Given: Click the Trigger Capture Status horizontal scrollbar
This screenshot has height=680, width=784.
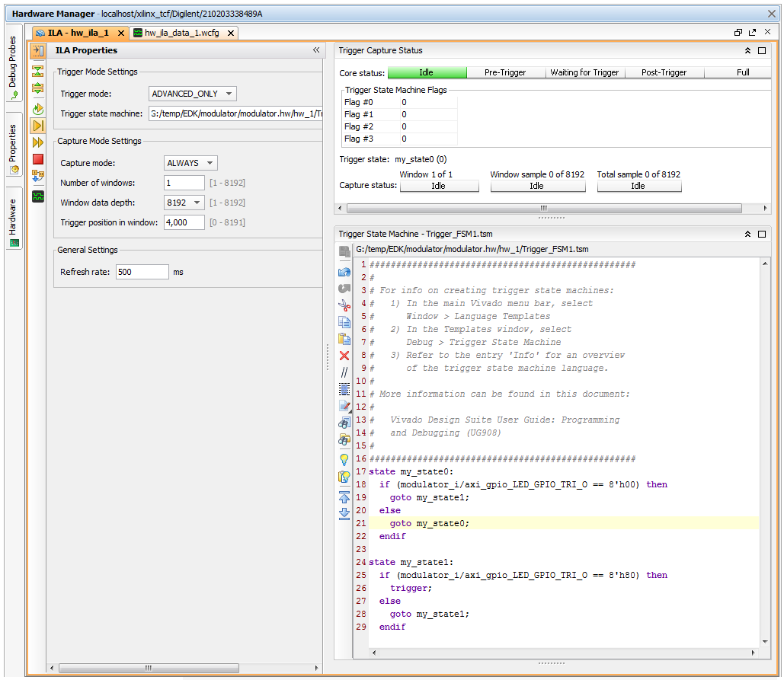Looking at the screenshot, I should (543, 208).
